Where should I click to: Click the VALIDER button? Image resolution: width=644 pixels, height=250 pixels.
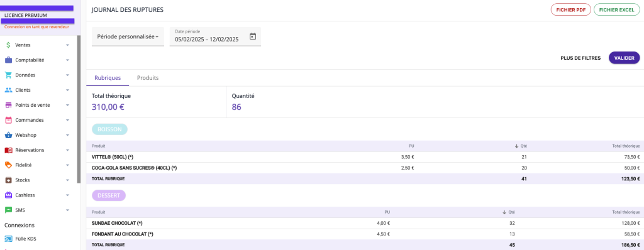[x=625, y=58]
